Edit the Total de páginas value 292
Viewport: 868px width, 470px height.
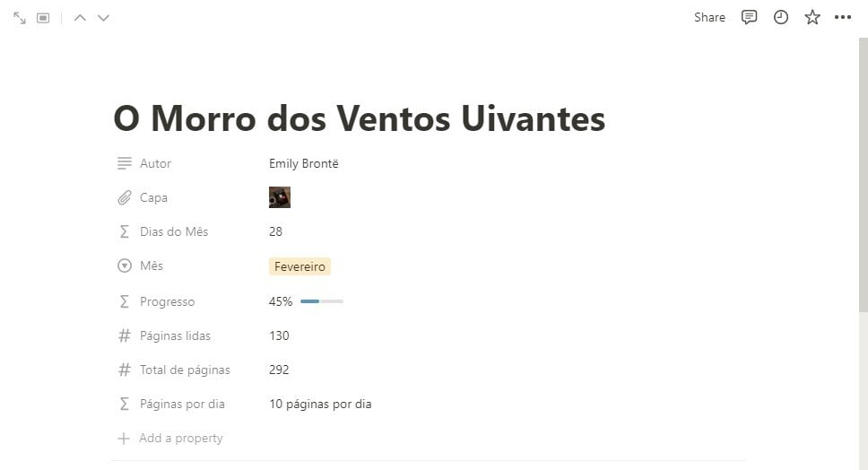coord(279,370)
